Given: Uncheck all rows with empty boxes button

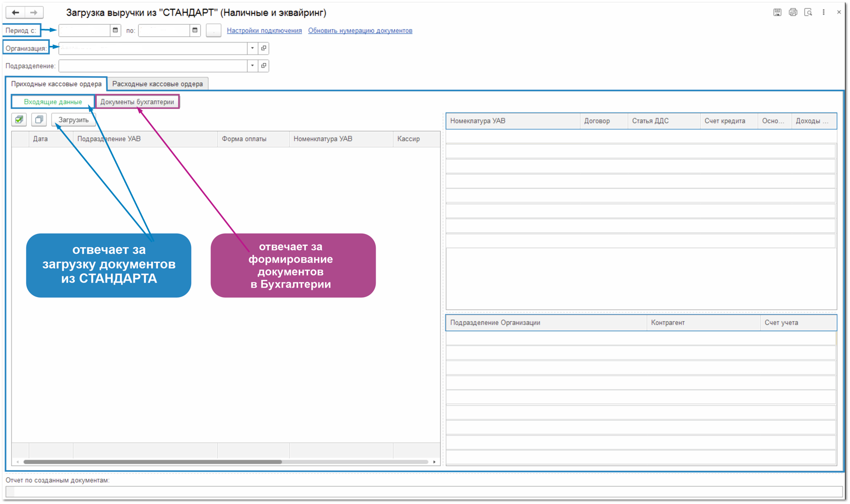Looking at the screenshot, I should [39, 120].
